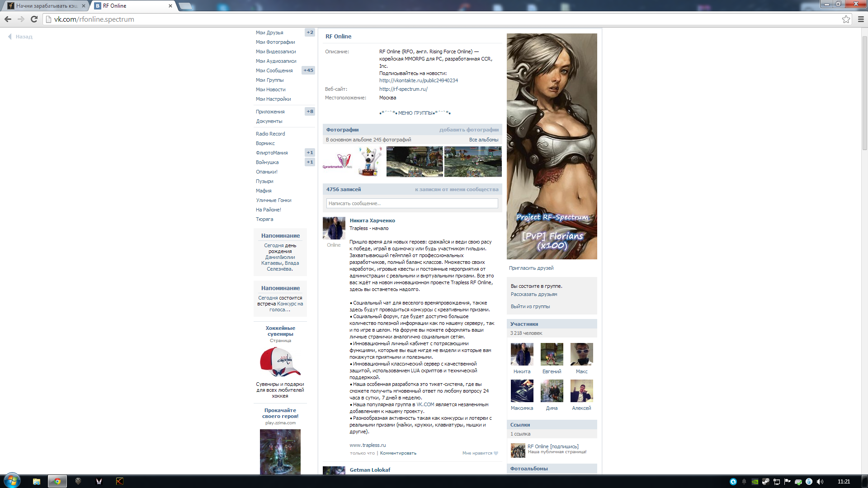
Task: Switch to the Начни зарабатывать tab
Action: tap(47, 6)
